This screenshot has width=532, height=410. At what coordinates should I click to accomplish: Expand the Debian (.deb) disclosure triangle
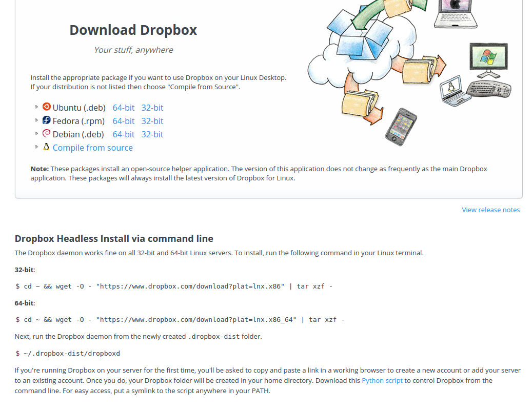36,133
